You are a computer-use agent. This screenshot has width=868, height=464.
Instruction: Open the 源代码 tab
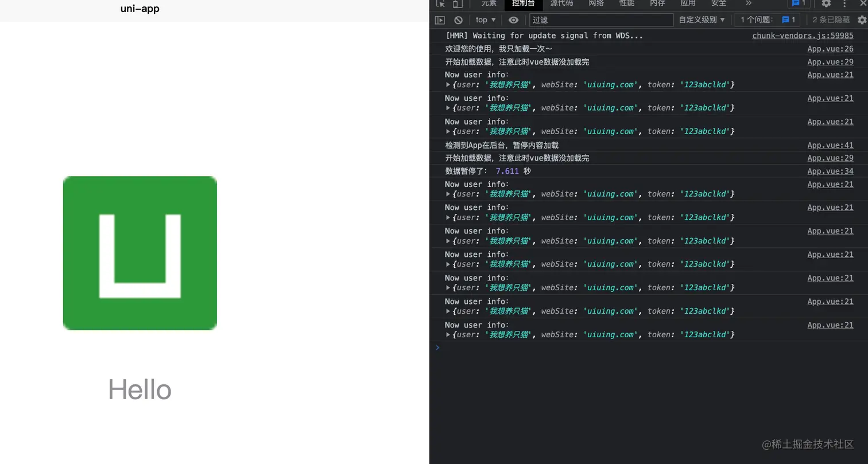(x=561, y=3)
